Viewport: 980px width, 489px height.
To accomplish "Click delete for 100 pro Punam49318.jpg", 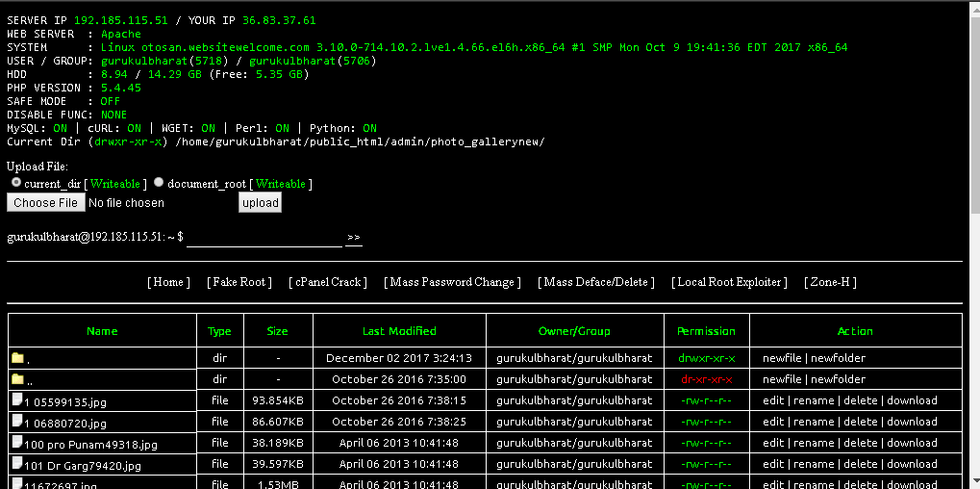I will [x=861, y=444].
